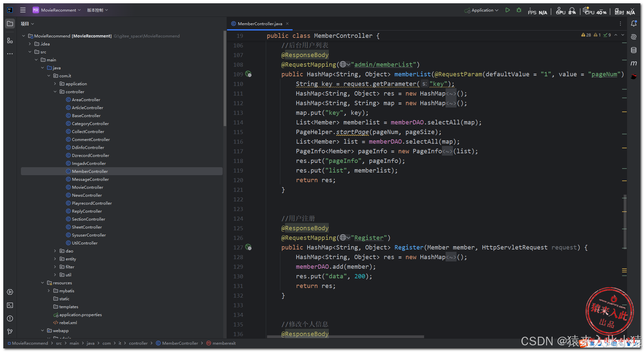Open the Notifications bell icon
The height and width of the screenshot is (352, 644).
click(x=634, y=23)
